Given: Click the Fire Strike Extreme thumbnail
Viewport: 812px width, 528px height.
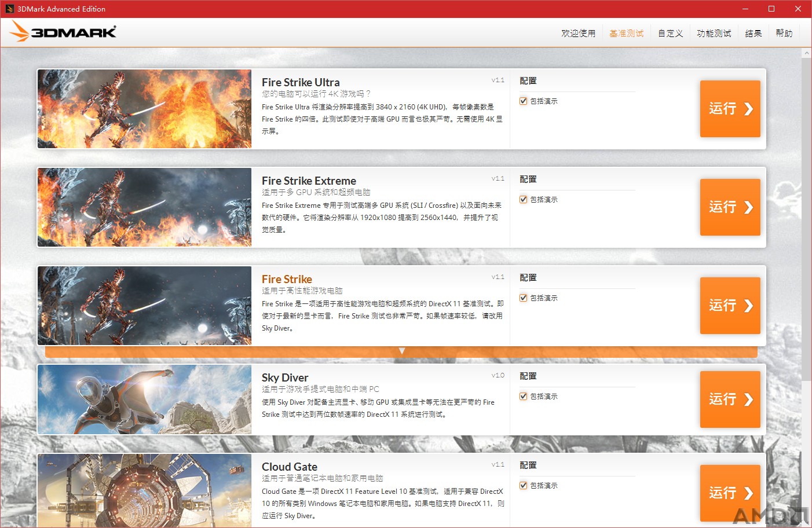Looking at the screenshot, I should 145,207.
